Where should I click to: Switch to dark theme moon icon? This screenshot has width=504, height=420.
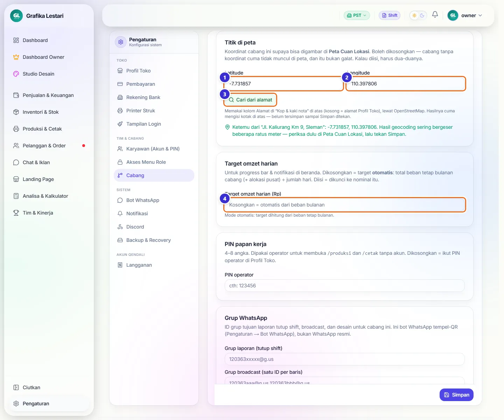pos(422,15)
